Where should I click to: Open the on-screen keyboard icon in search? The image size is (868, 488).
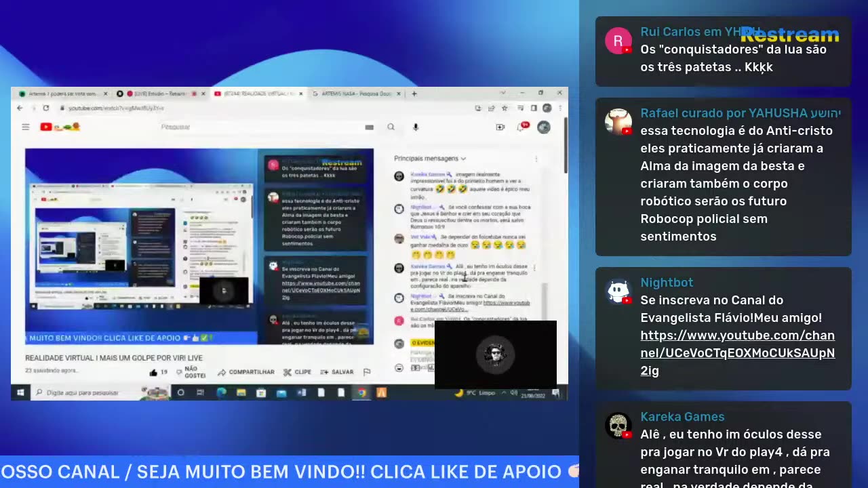(x=369, y=127)
